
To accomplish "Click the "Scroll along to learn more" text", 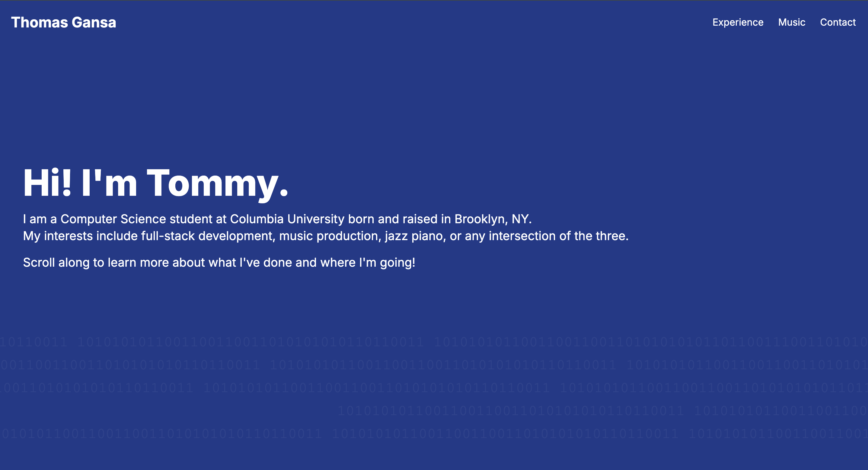I will click(219, 262).
